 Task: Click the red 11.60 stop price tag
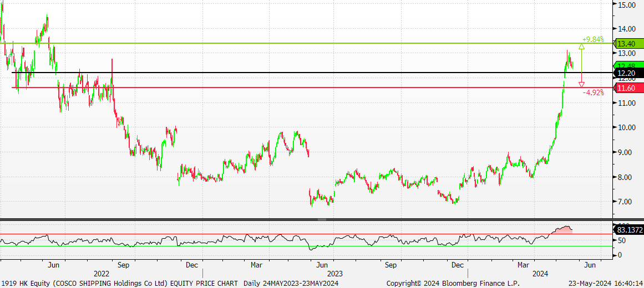click(628, 88)
